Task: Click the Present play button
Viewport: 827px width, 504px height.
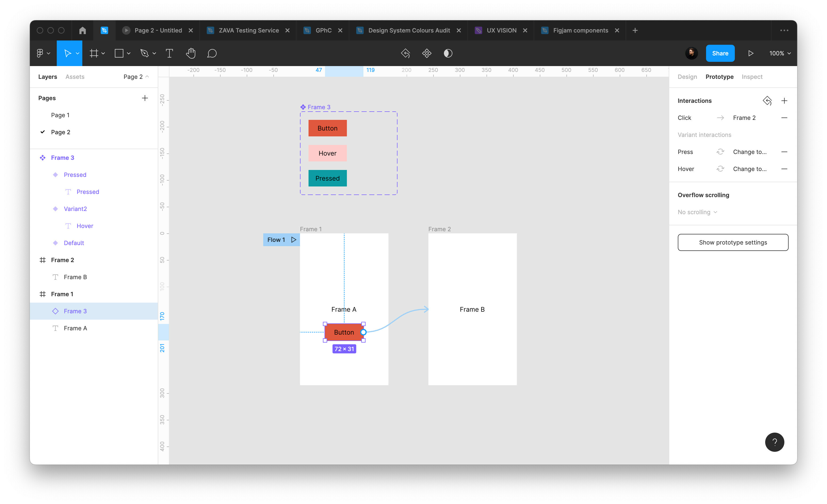Action: [x=751, y=53]
